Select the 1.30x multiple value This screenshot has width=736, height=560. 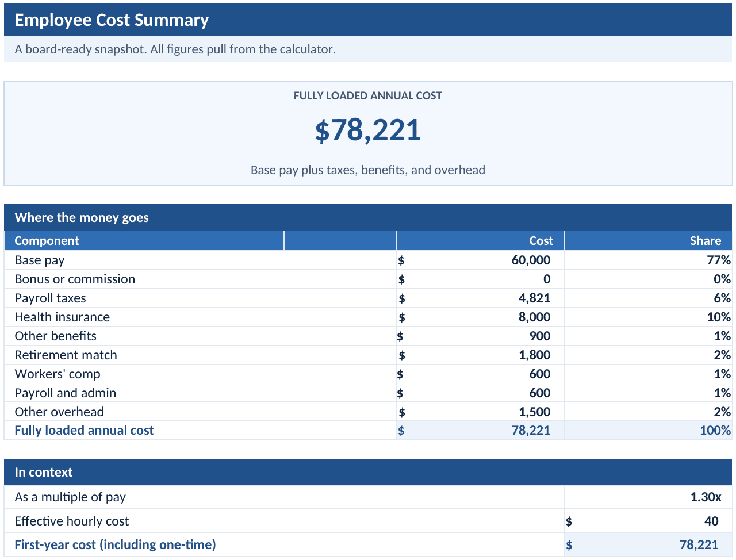click(648, 497)
